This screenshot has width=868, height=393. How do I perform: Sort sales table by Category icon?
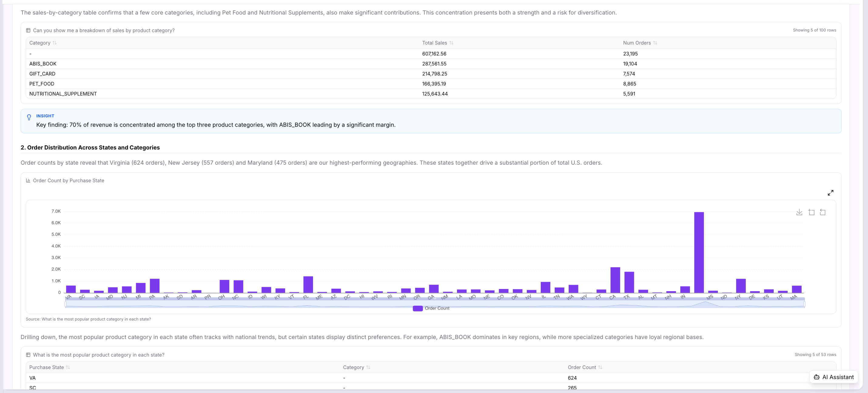click(x=55, y=43)
